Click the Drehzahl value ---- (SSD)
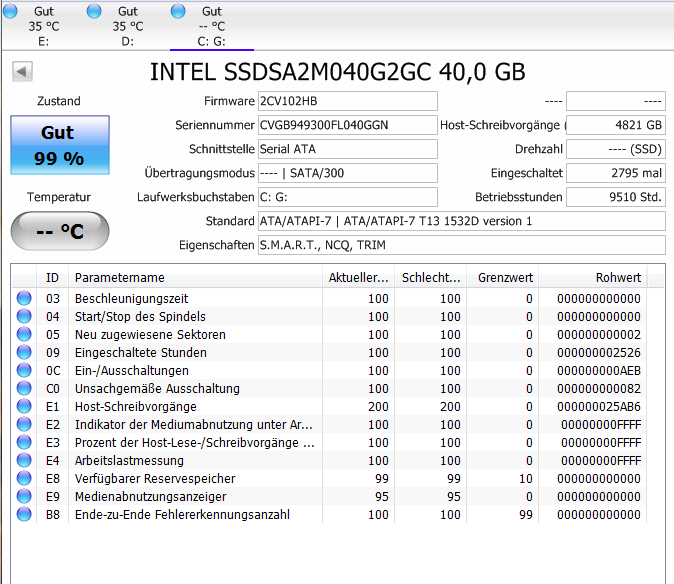 [616, 149]
